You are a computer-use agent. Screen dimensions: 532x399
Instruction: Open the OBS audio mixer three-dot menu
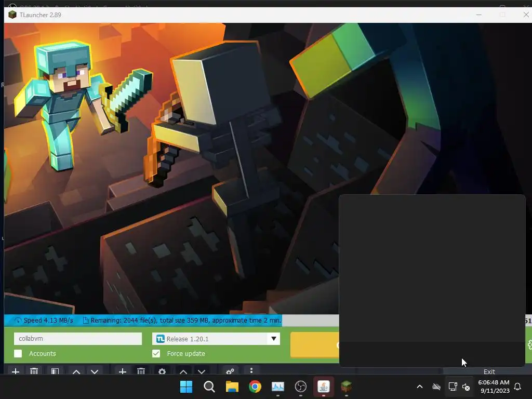pyautogui.click(x=251, y=371)
